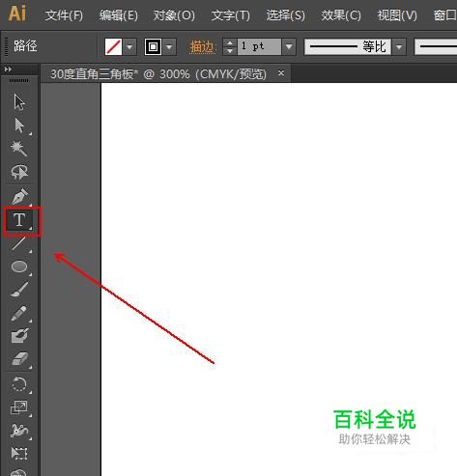This screenshot has width=457, height=476.
Task: Select the Eraser tool
Action: [x=19, y=359]
